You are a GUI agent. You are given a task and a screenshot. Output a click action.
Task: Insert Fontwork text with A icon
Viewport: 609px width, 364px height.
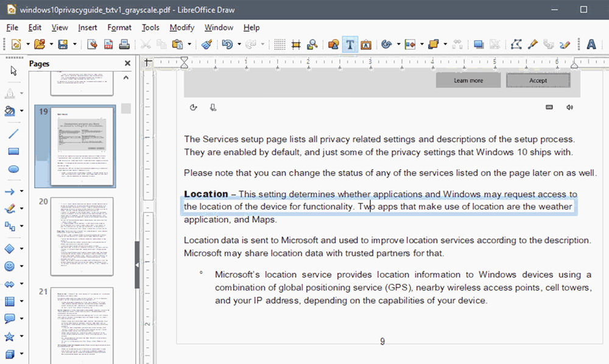click(591, 44)
